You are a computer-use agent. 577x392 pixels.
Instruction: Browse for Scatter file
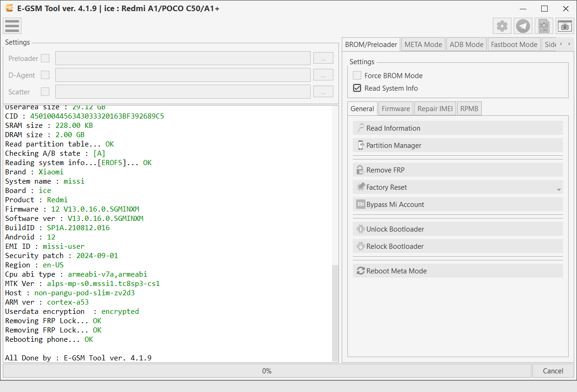(x=323, y=92)
